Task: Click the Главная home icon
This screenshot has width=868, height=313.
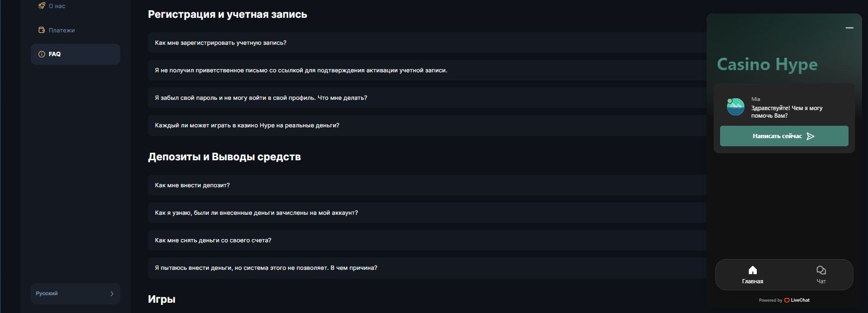Action: (x=752, y=270)
